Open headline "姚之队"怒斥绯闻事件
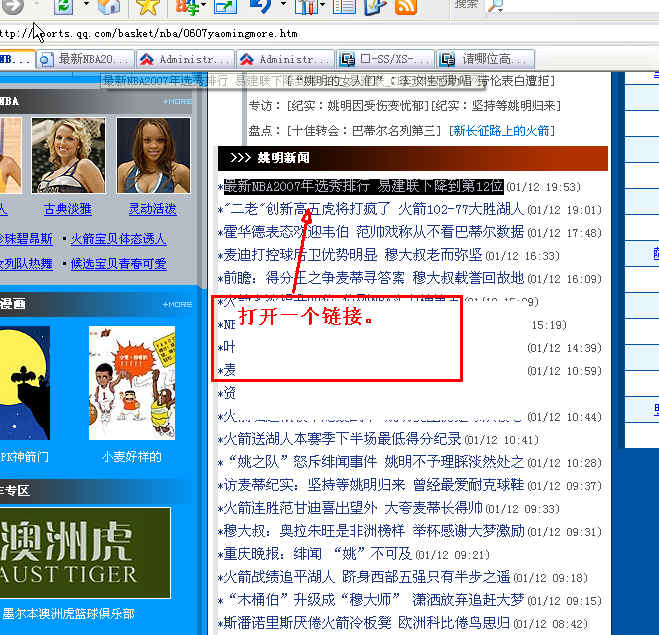 pos(302,462)
